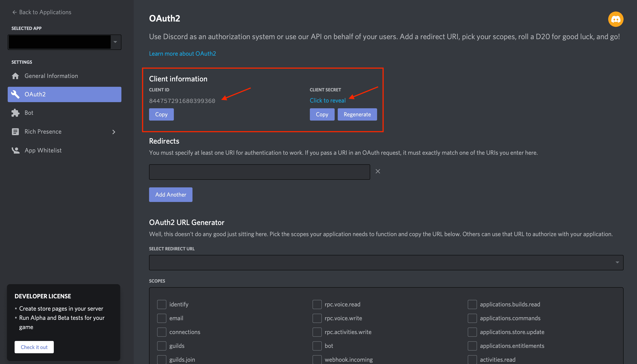Click the SCOPES label

pos(157,281)
